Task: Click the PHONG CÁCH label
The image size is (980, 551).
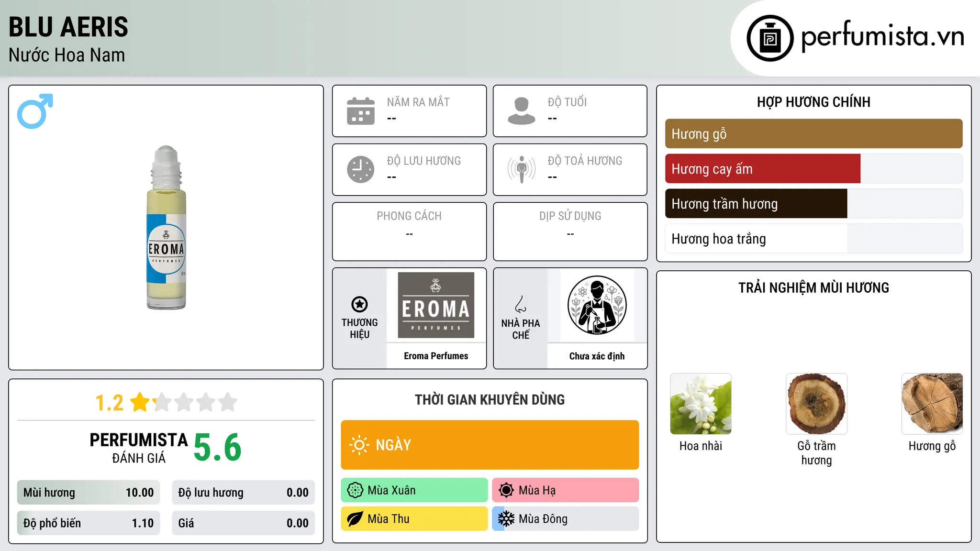Action: click(x=409, y=216)
